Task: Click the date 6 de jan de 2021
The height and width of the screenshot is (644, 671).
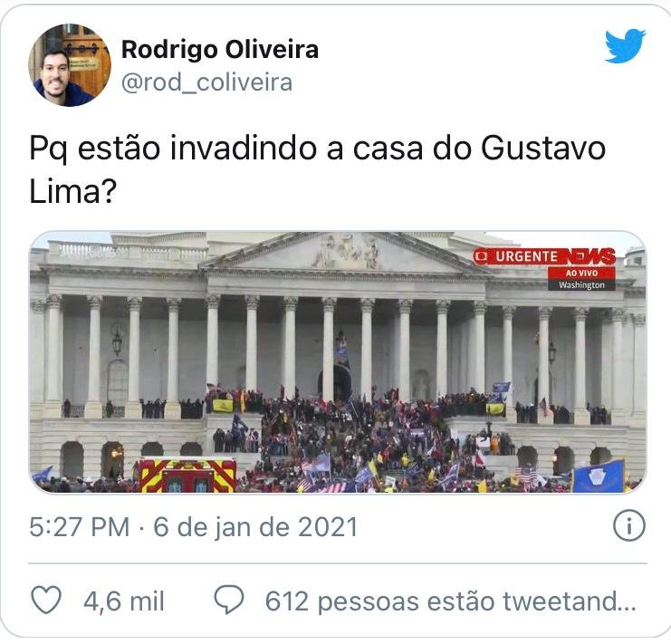Action: (x=255, y=527)
